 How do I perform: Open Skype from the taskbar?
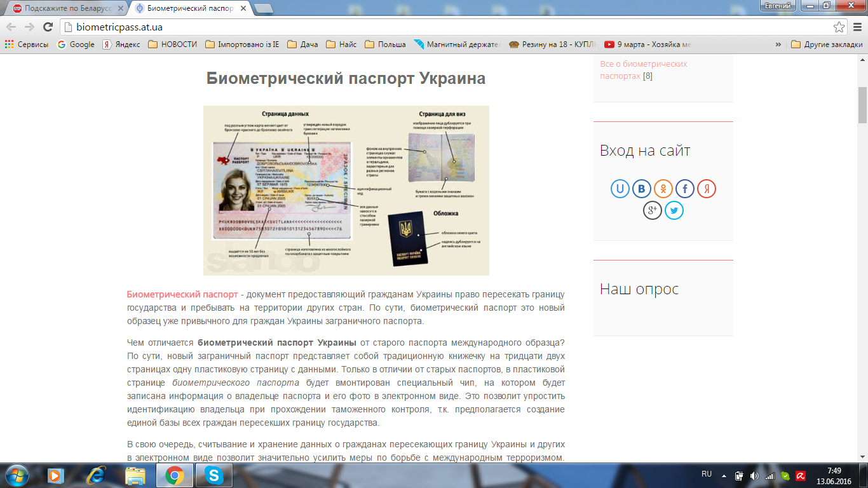pyautogui.click(x=214, y=475)
